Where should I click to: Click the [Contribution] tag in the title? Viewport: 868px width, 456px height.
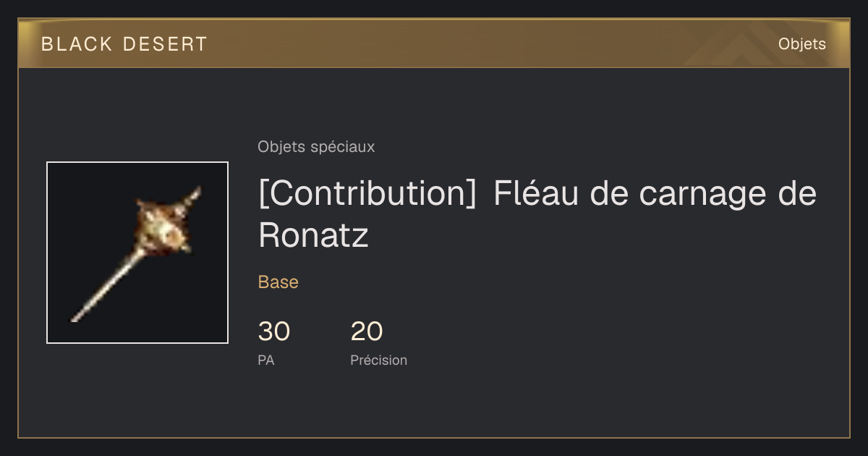click(367, 194)
